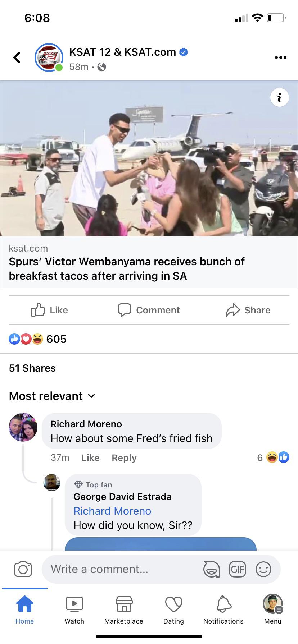Screen dimensions: 298x644
Task: Like Richard Moreno's comment
Action: click(90, 458)
